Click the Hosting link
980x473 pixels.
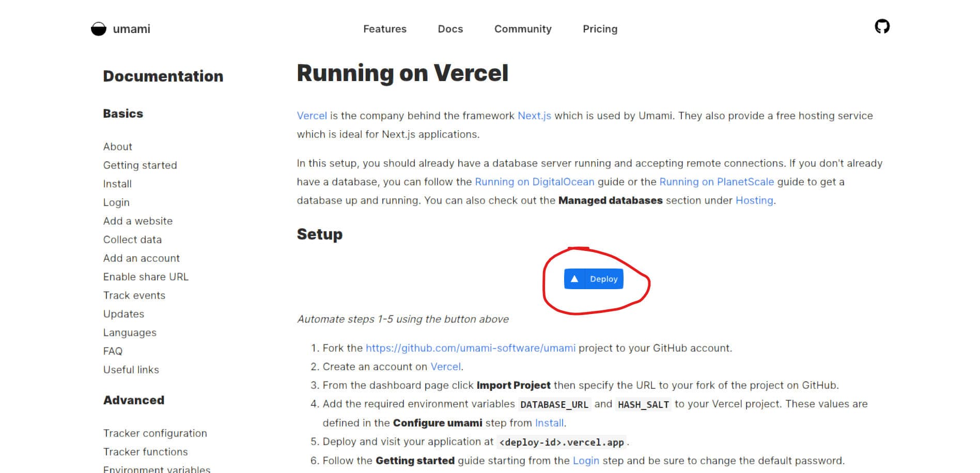[x=754, y=200]
